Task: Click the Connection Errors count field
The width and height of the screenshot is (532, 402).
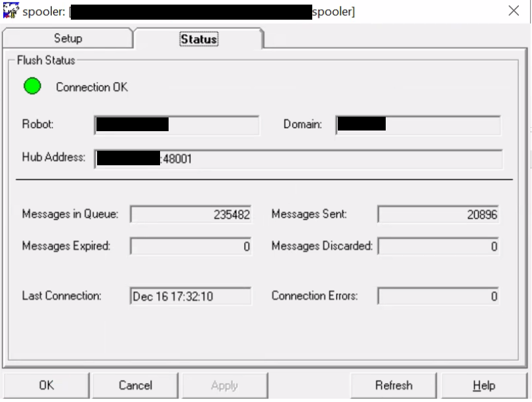Action: pyautogui.click(x=438, y=296)
